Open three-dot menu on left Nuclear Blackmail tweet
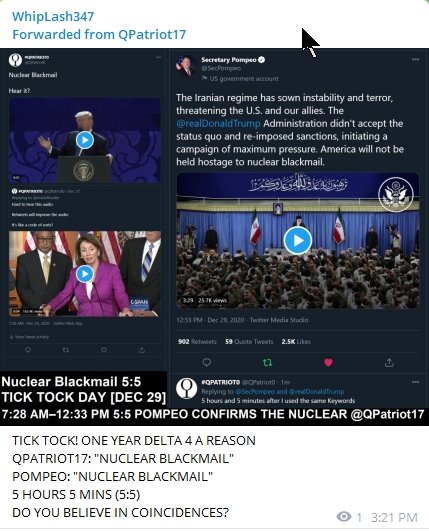 tap(158, 57)
